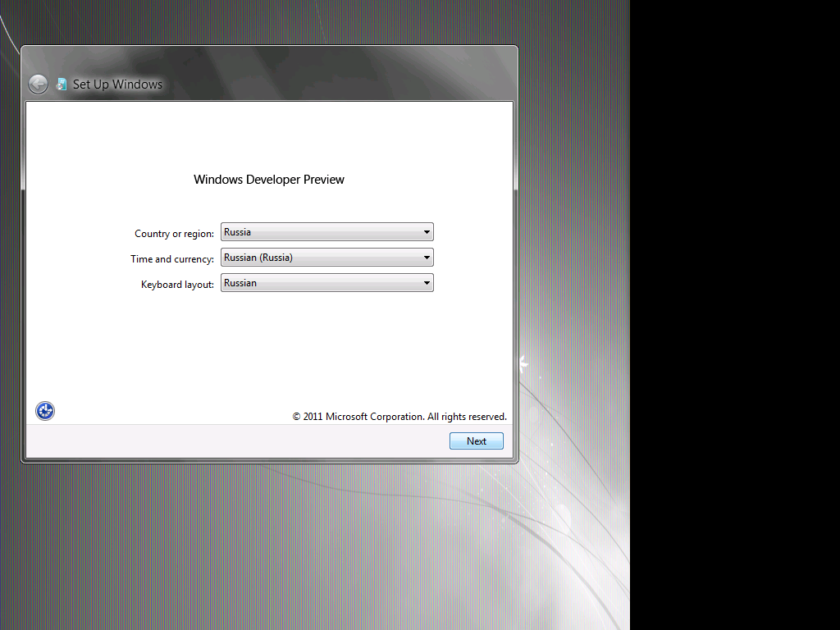Click the Microsoft copyright notice text
840x630 pixels.
click(x=399, y=416)
